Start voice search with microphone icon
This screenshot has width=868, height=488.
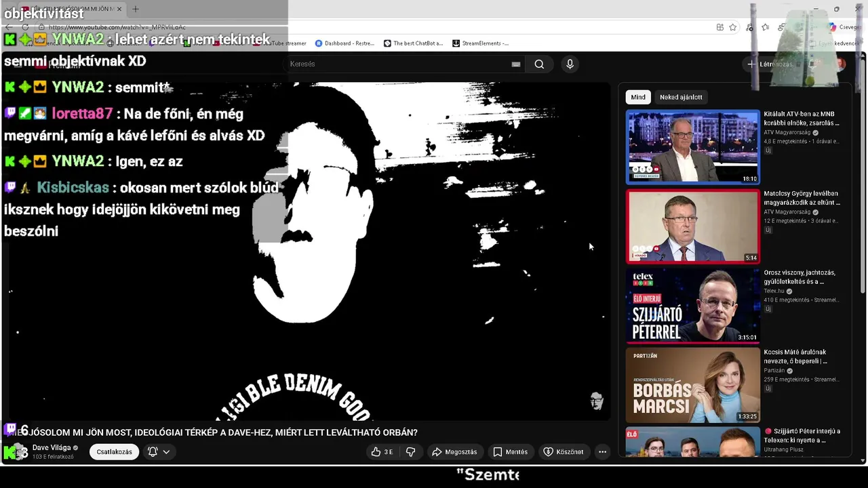[x=570, y=64]
